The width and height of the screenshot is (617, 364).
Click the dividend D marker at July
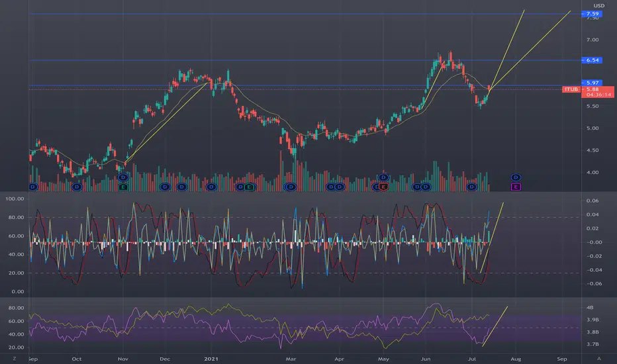471,187
